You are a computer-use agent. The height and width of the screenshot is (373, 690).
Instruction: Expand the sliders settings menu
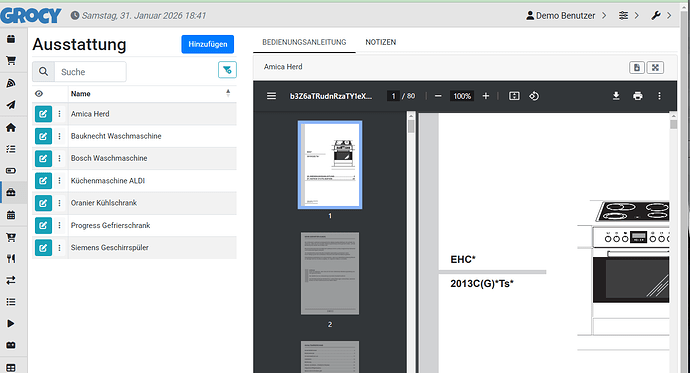629,15
